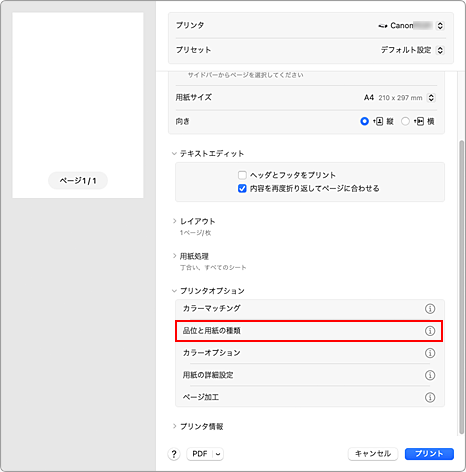Viewport: 466px width, 472px height.
Task: Select 縦 portrait radio button
Action: click(x=364, y=121)
